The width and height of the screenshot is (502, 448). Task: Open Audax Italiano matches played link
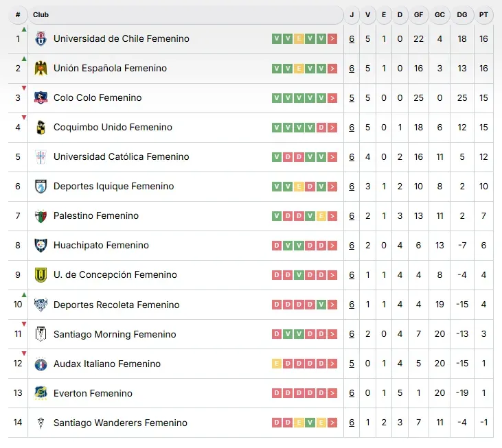[x=352, y=364]
